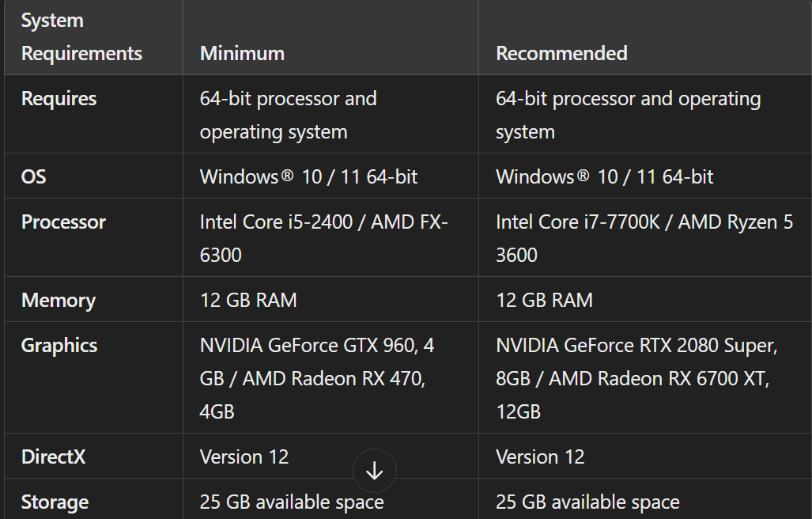Screen dimensions: 812x519
Task: Click the recommended processor cell with Intel Core i7-7700K
Action: (644, 238)
